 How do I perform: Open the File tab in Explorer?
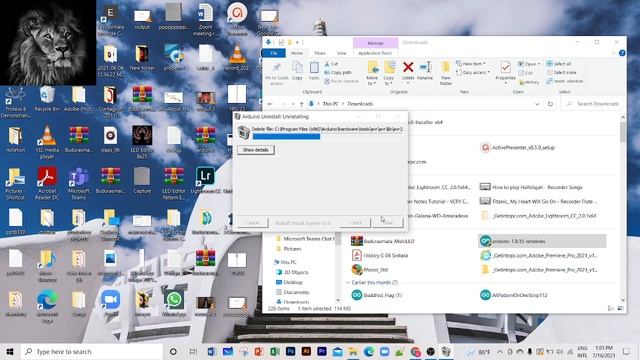click(x=273, y=53)
